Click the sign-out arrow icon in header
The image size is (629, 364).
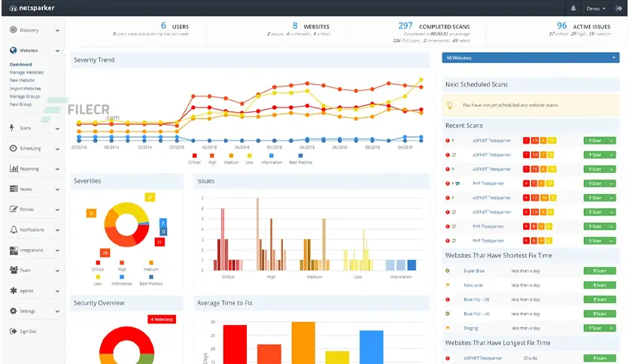pos(618,8)
